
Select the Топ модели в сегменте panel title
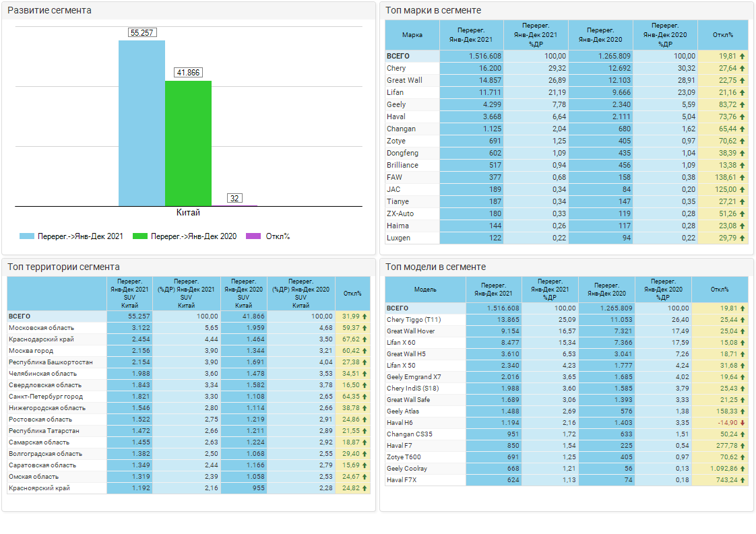tap(435, 267)
